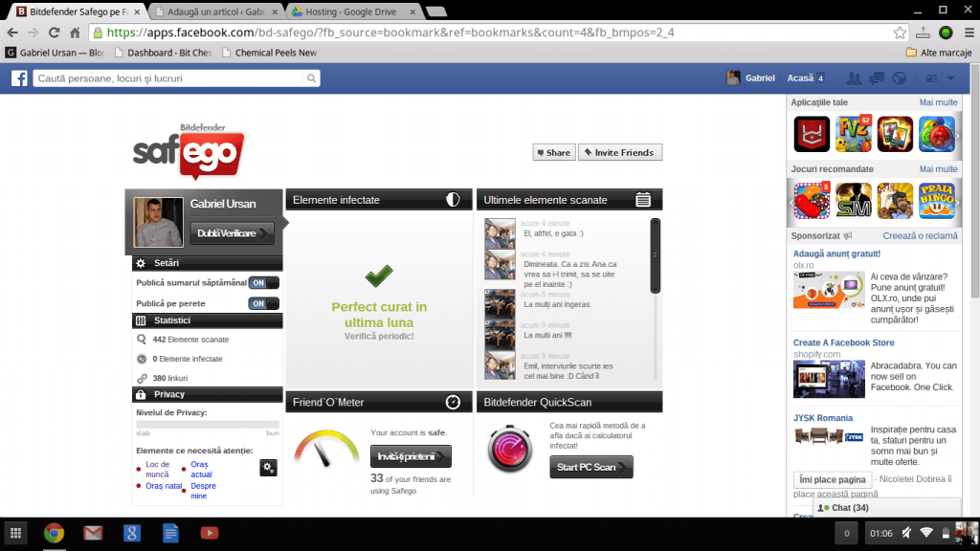Open friend requests icon
Viewport: 980px width, 551px height.
(x=854, y=78)
